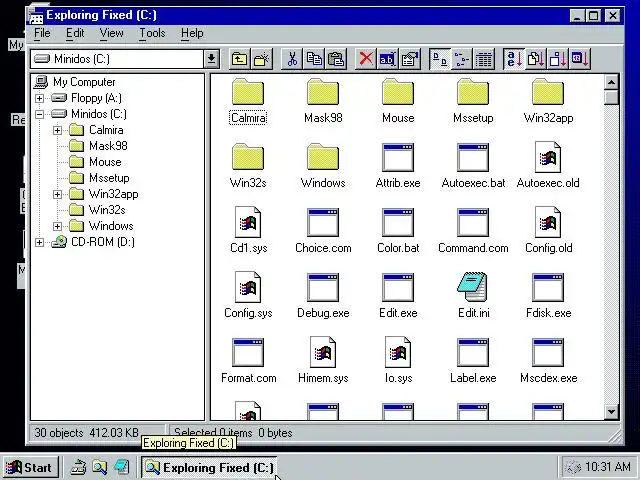Click the file pane scroll up arrow
The image size is (640, 480).
pyautogui.click(x=611, y=82)
